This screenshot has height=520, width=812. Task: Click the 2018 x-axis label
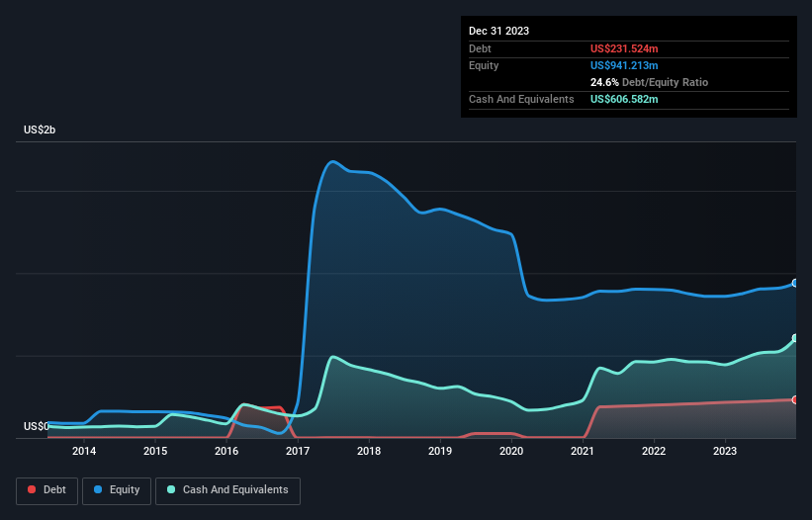tap(369, 451)
